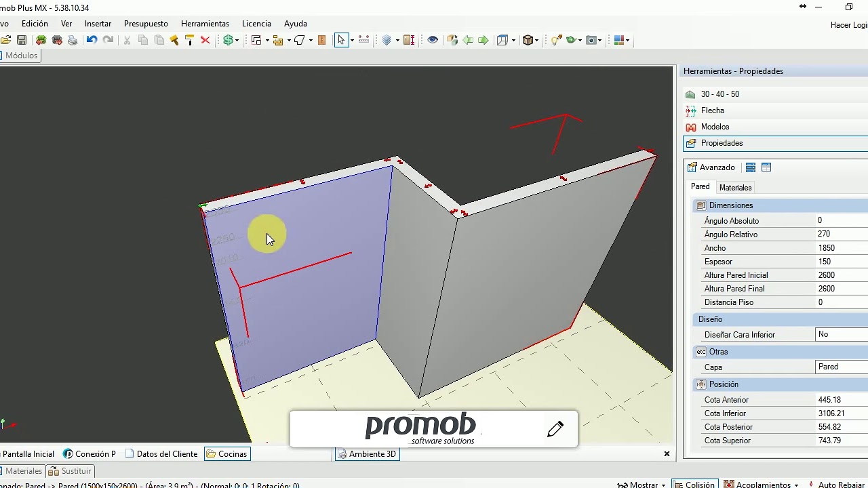The image size is (868, 488).
Task: Click the brick wall insert icon
Action: click(278, 41)
